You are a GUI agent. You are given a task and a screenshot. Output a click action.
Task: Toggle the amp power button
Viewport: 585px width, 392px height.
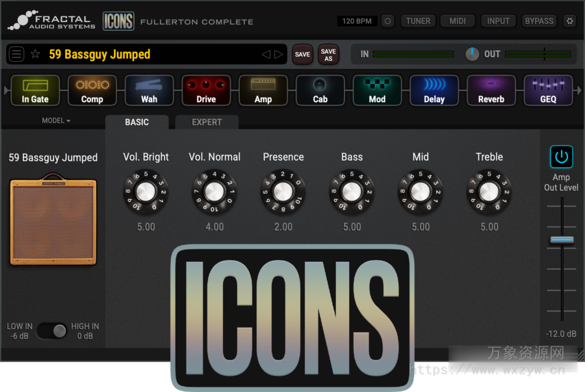point(561,157)
